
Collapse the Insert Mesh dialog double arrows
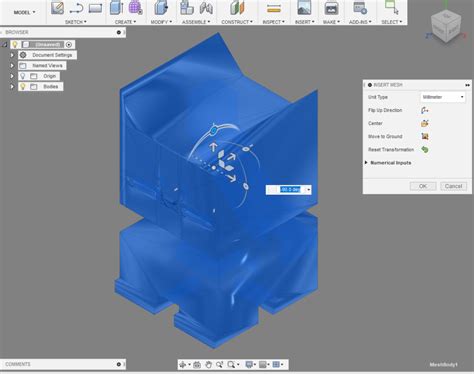467,85
